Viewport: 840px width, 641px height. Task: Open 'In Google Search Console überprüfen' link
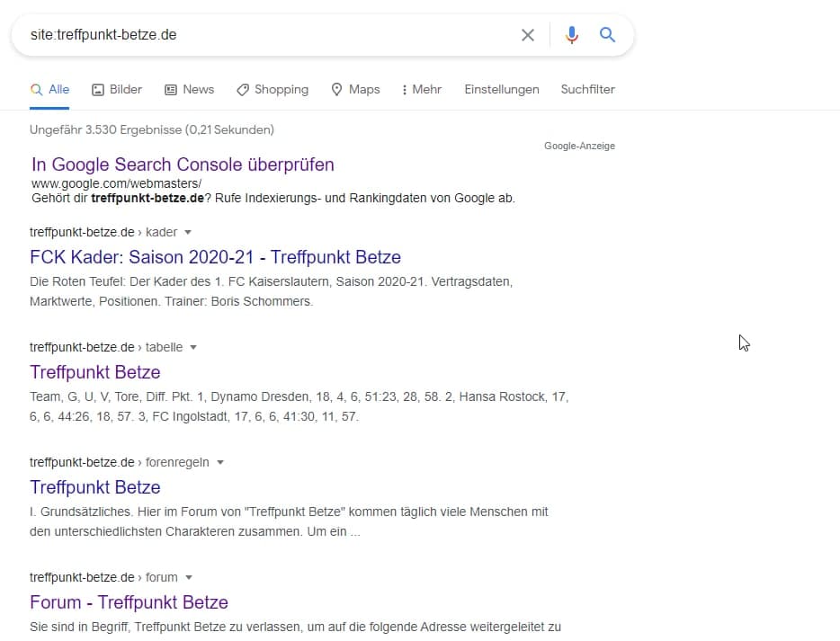tap(183, 165)
